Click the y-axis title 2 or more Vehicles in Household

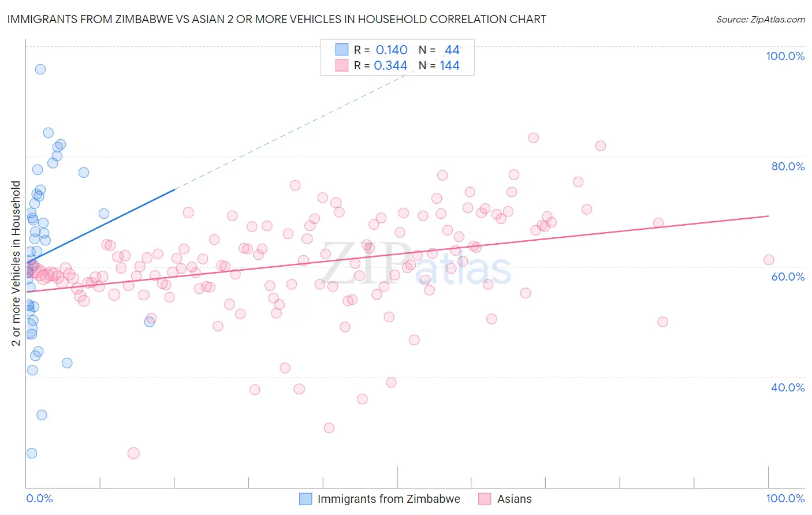coord(16,263)
